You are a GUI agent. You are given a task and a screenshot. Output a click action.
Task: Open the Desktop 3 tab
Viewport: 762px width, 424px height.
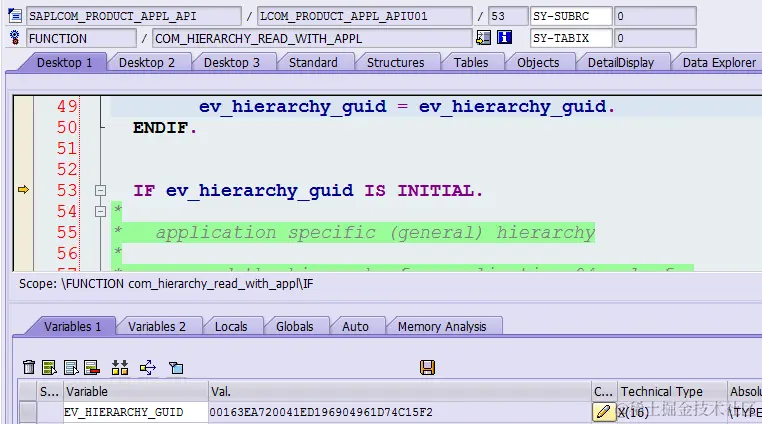[232, 63]
